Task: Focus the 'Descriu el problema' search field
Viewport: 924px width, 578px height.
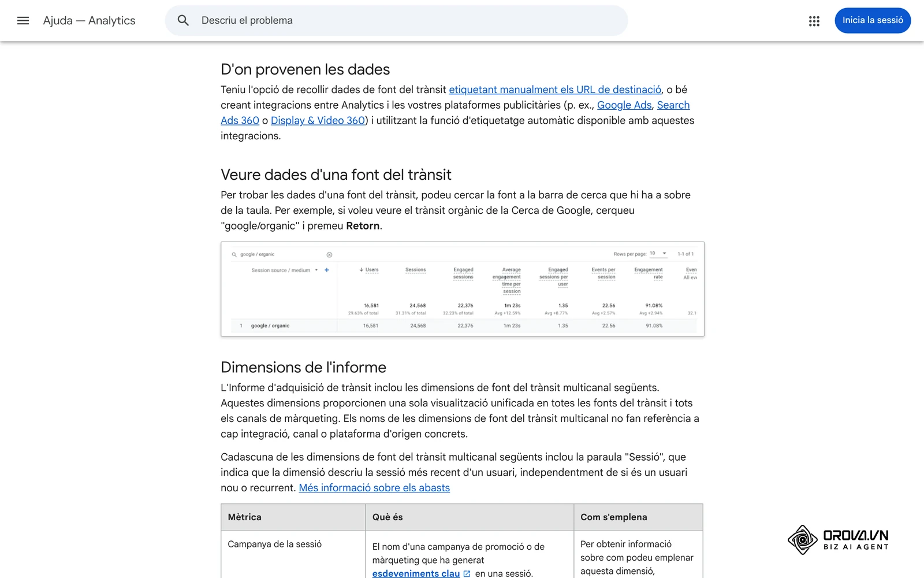Action: coord(397,21)
